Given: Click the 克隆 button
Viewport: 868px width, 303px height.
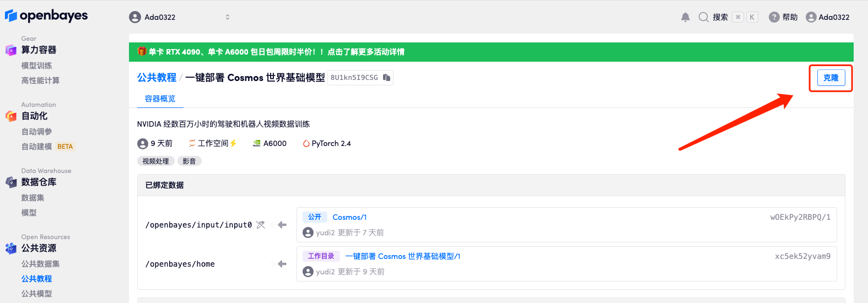Looking at the screenshot, I should [831, 78].
